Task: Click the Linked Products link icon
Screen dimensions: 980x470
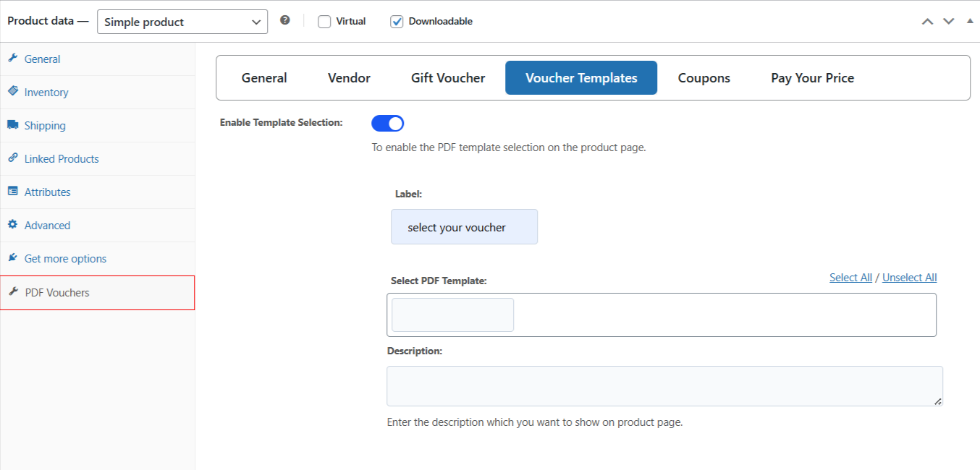Action: pyautogui.click(x=12, y=158)
